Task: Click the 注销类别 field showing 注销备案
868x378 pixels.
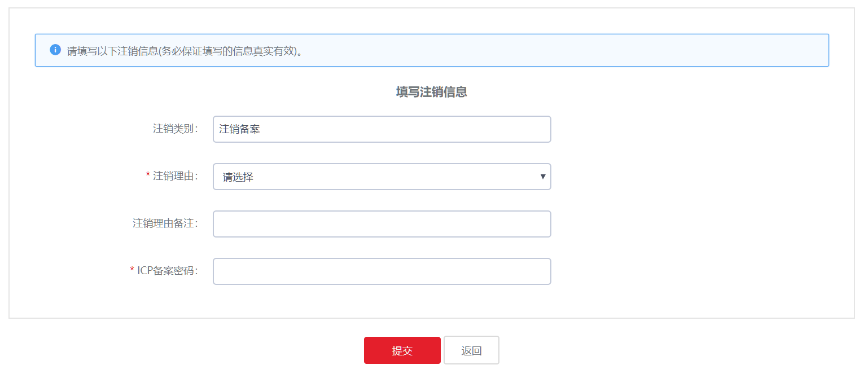Action: pyautogui.click(x=382, y=129)
